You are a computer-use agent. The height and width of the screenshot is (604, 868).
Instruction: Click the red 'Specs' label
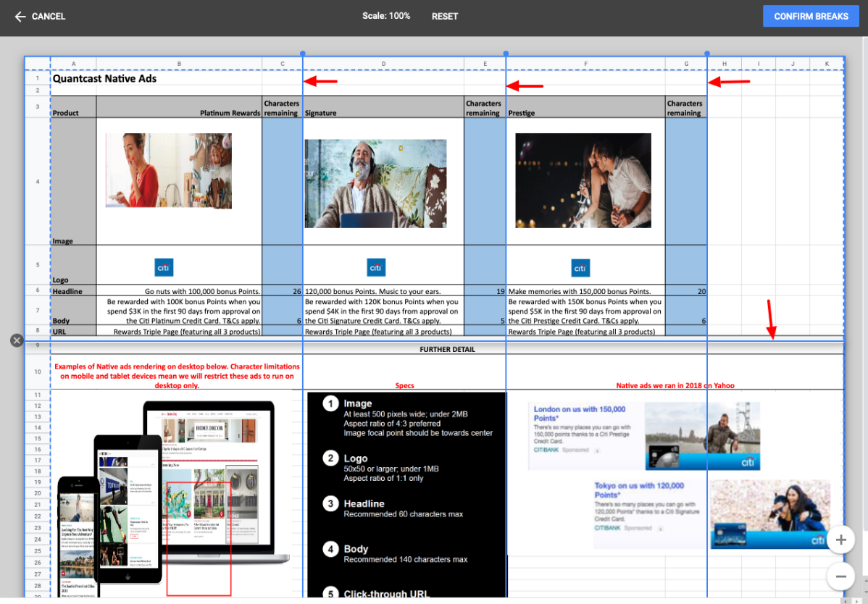pos(404,385)
